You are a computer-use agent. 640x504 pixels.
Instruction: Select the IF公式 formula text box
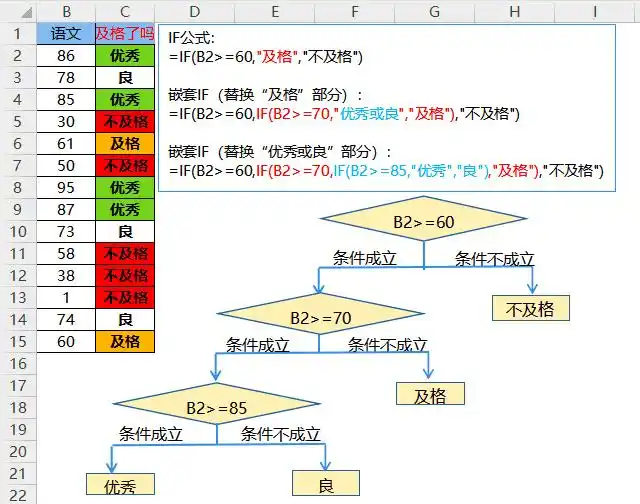click(x=387, y=108)
